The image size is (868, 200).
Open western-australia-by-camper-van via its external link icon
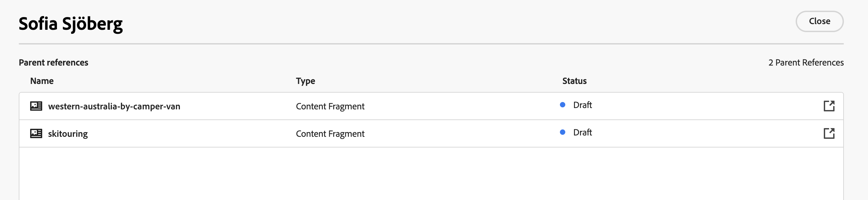click(829, 106)
